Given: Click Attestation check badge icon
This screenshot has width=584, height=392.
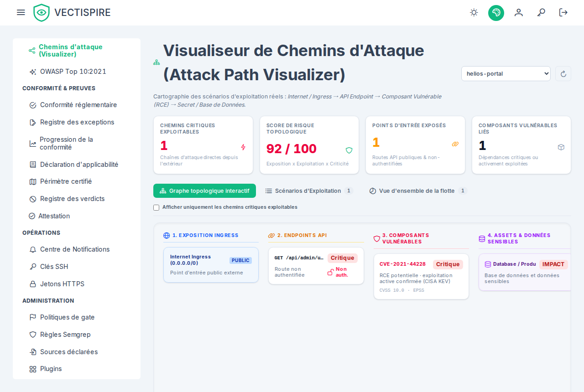Looking at the screenshot, I should click(32, 216).
